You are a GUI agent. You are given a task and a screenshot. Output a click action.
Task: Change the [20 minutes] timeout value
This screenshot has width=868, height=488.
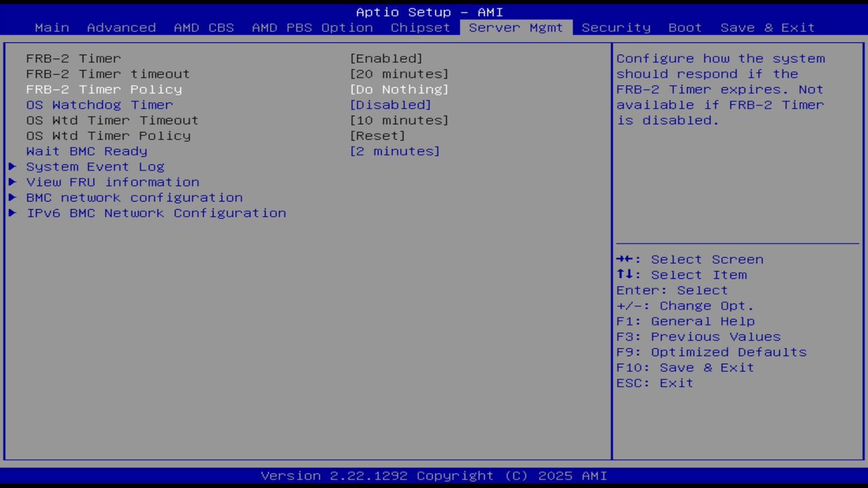(x=399, y=74)
